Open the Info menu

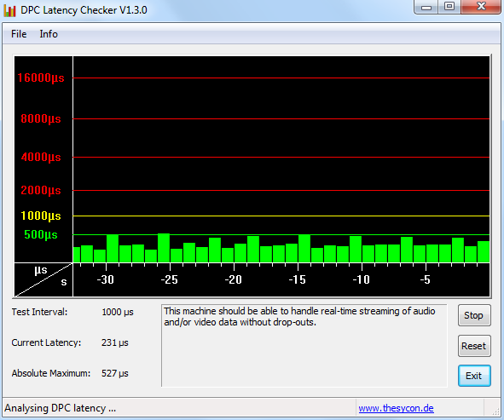[49, 34]
